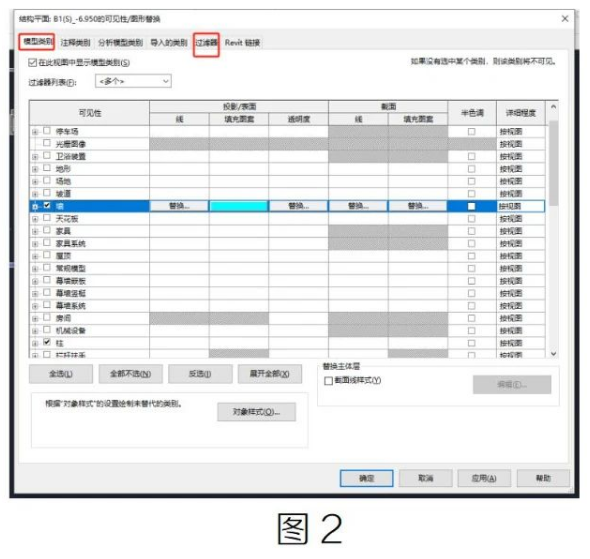Click the 反选(I) button
Screen dimensions: 590x559
[x=200, y=374]
